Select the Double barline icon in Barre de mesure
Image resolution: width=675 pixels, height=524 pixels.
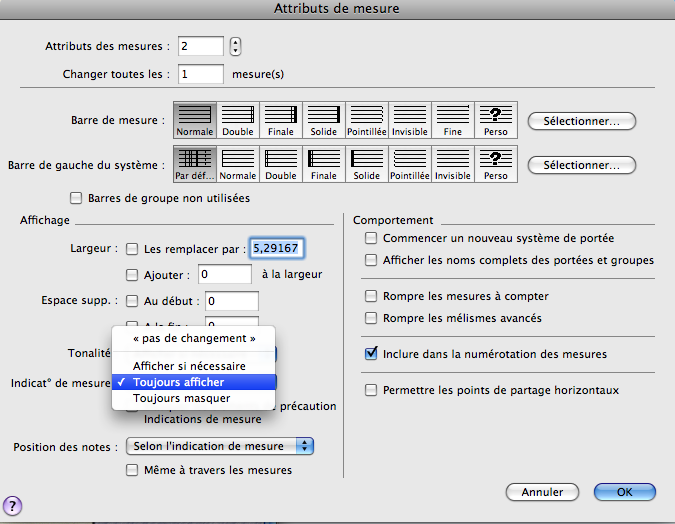tap(238, 120)
